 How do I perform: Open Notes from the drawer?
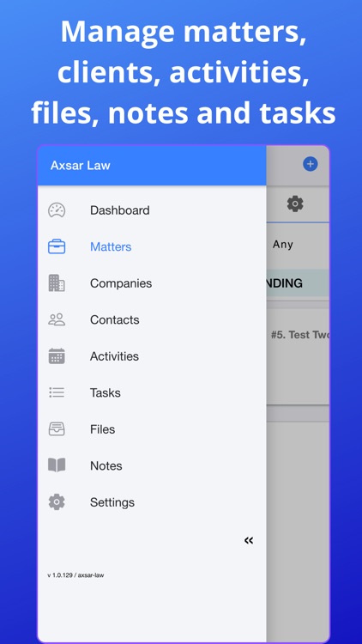(x=106, y=465)
